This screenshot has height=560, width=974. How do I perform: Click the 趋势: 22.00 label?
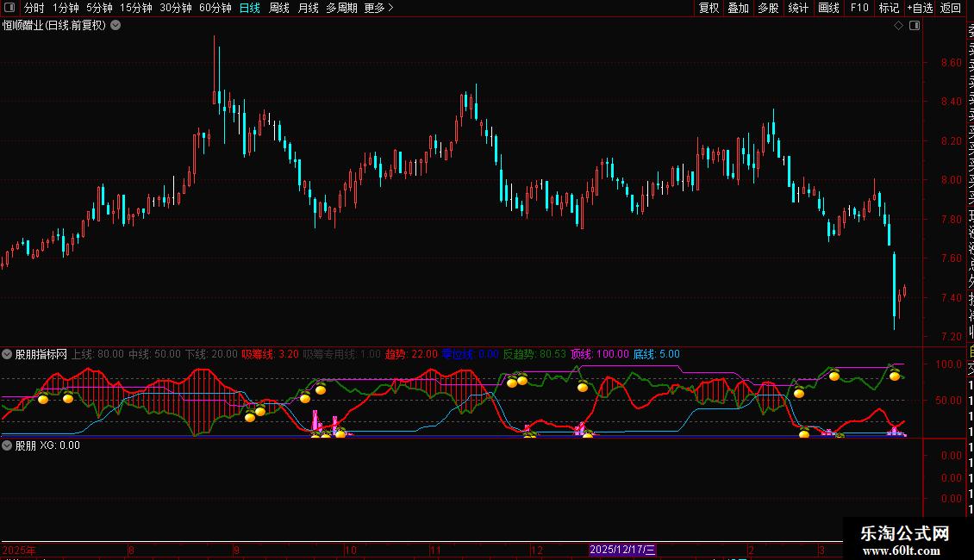click(x=411, y=354)
